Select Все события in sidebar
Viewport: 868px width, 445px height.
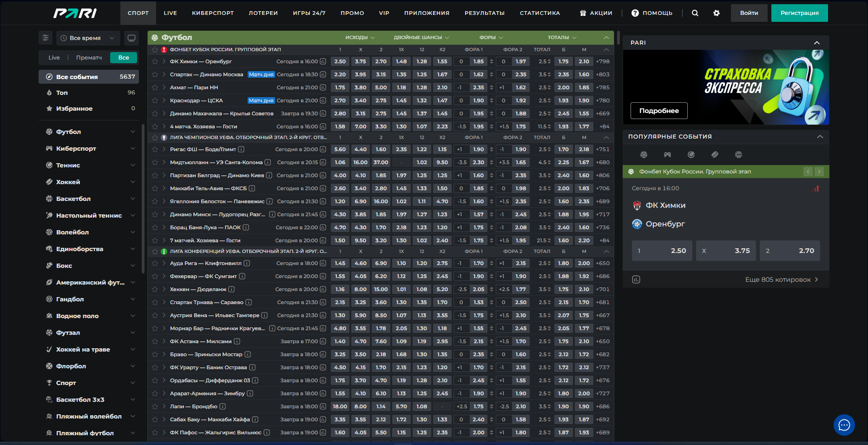pos(89,77)
